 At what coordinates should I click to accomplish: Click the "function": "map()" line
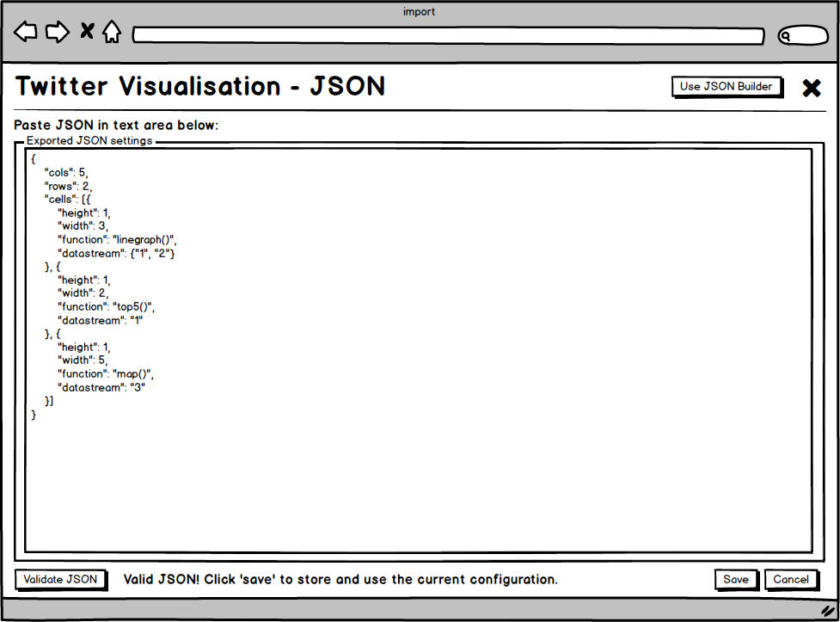[106, 373]
